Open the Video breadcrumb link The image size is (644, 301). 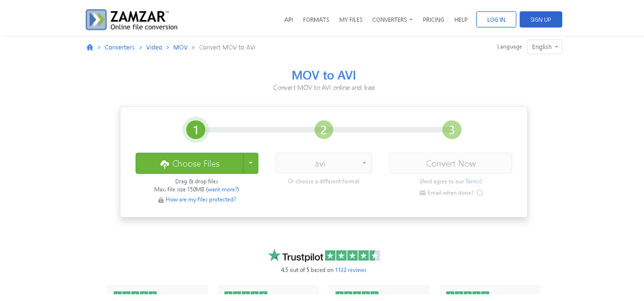click(154, 47)
